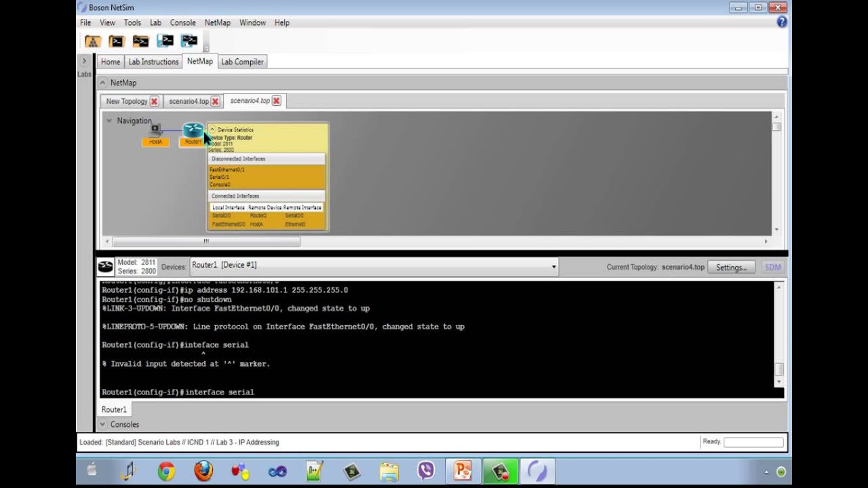Open Viber from the taskbar
The image size is (868, 488).
coord(426,471)
